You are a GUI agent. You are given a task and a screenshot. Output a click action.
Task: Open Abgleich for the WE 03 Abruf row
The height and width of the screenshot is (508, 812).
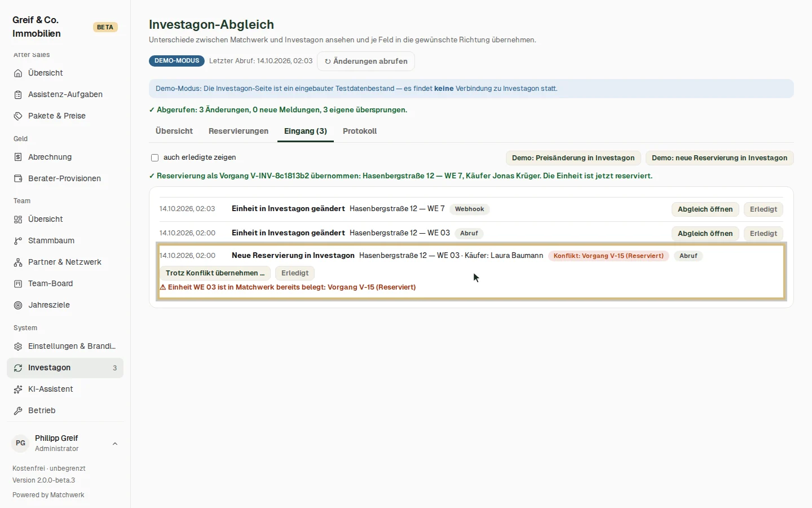(x=705, y=234)
